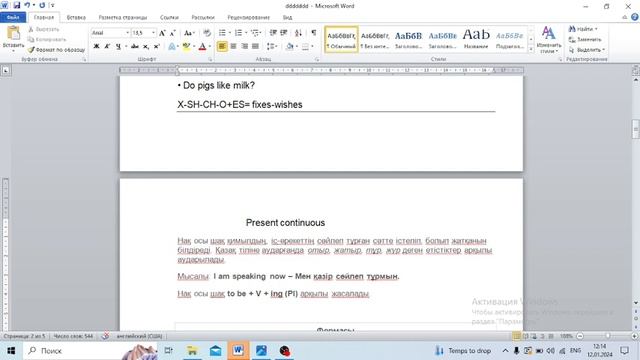
Task: Toggle strikethrough formatting
Action: click(x=135, y=47)
